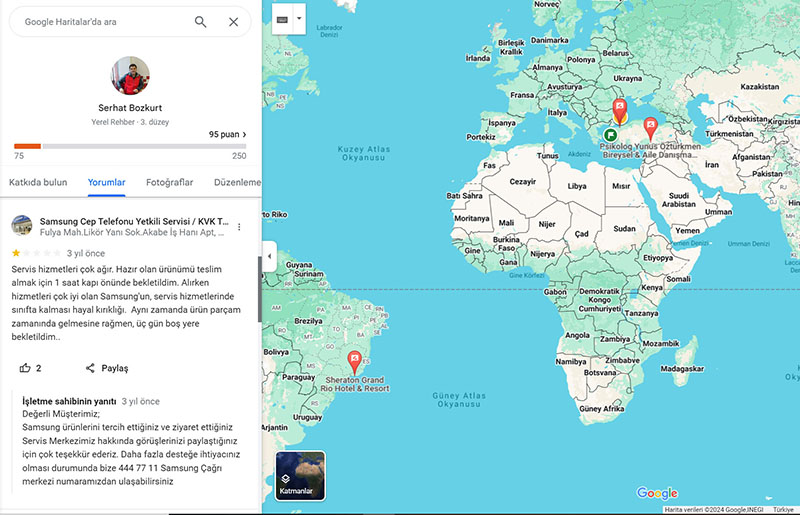Open the Katmanlar layers switcher
Screen dimensions: 800x515
(299, 476)
